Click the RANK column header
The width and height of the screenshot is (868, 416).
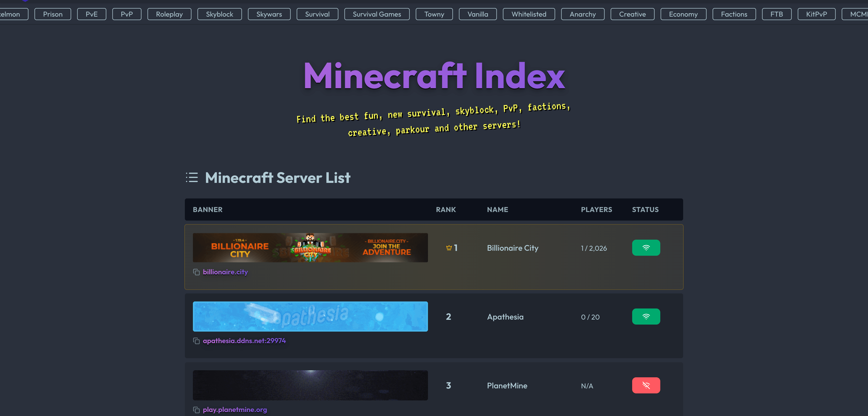pos(446,209)
